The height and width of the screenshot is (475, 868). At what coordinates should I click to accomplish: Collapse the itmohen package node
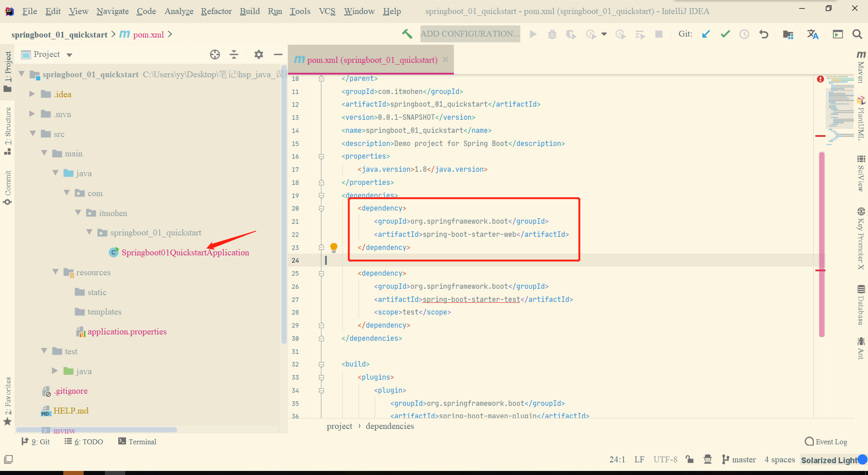pos(78,213)
